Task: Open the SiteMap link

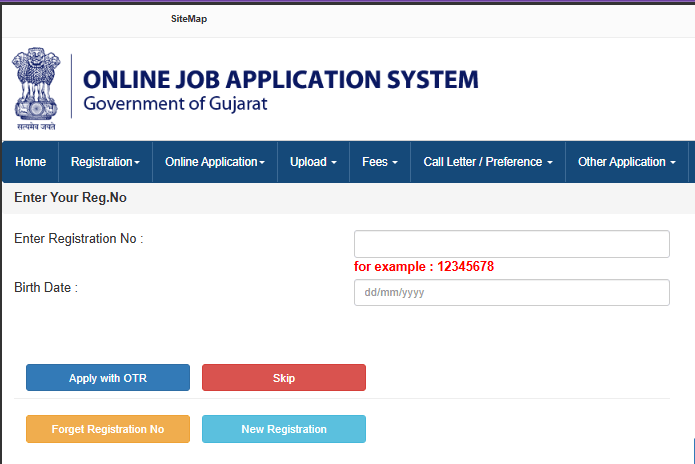Action: [189, 19]
